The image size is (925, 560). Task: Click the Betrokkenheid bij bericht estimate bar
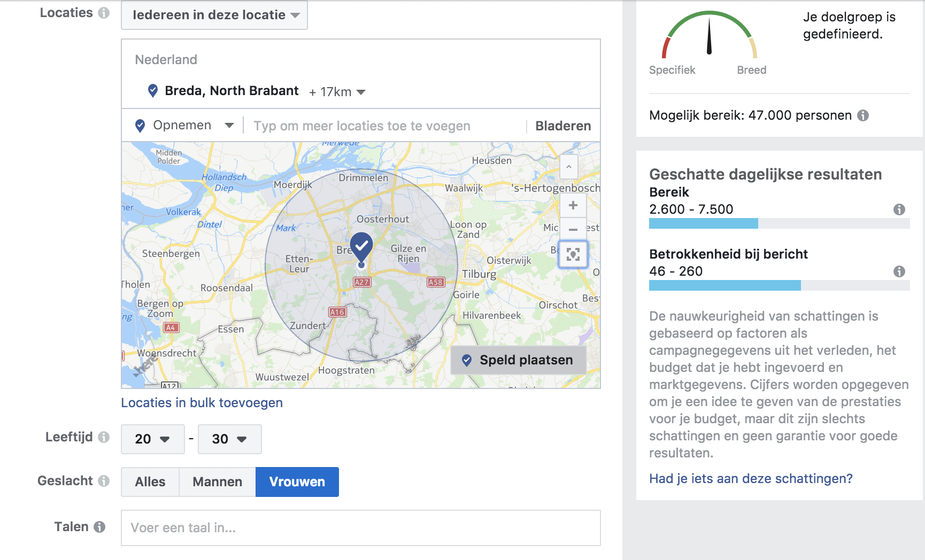pos(780,285)
